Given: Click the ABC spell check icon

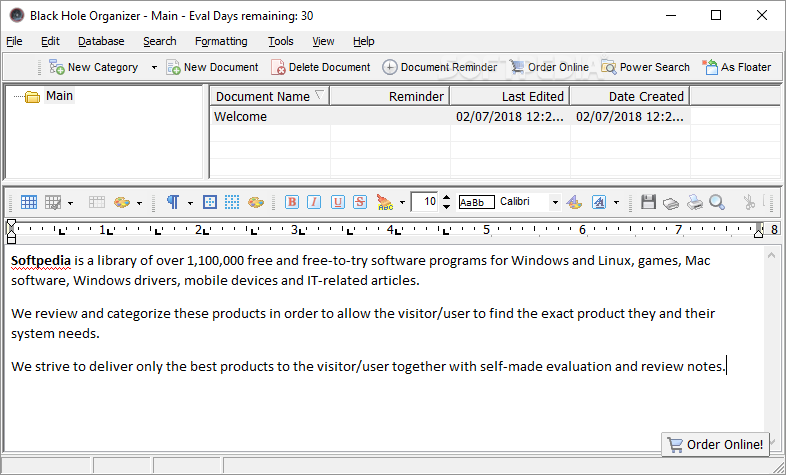Looking at the screenshot, I should (x=385, y=202).
